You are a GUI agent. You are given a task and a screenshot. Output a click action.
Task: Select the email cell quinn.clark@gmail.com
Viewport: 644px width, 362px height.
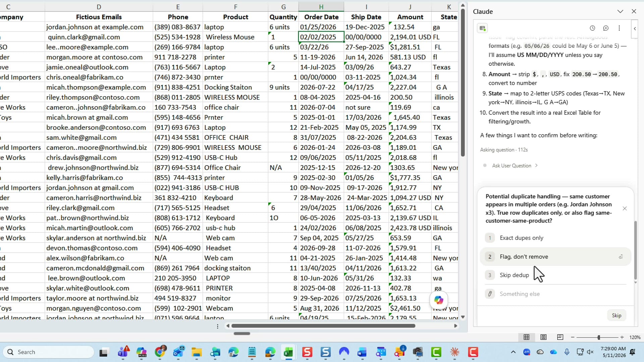(99, 37)
